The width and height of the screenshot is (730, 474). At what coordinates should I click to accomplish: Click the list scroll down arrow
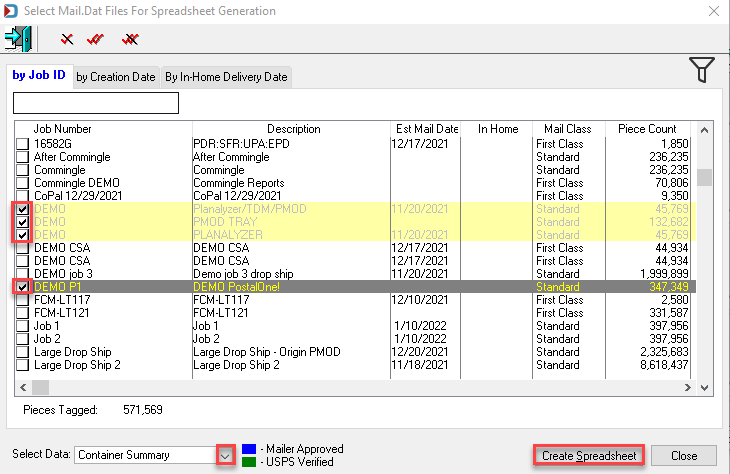tap(704, 387)
